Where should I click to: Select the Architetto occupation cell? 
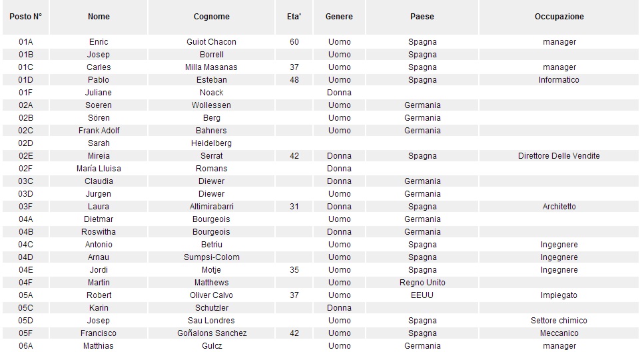(x=559, y=207)
